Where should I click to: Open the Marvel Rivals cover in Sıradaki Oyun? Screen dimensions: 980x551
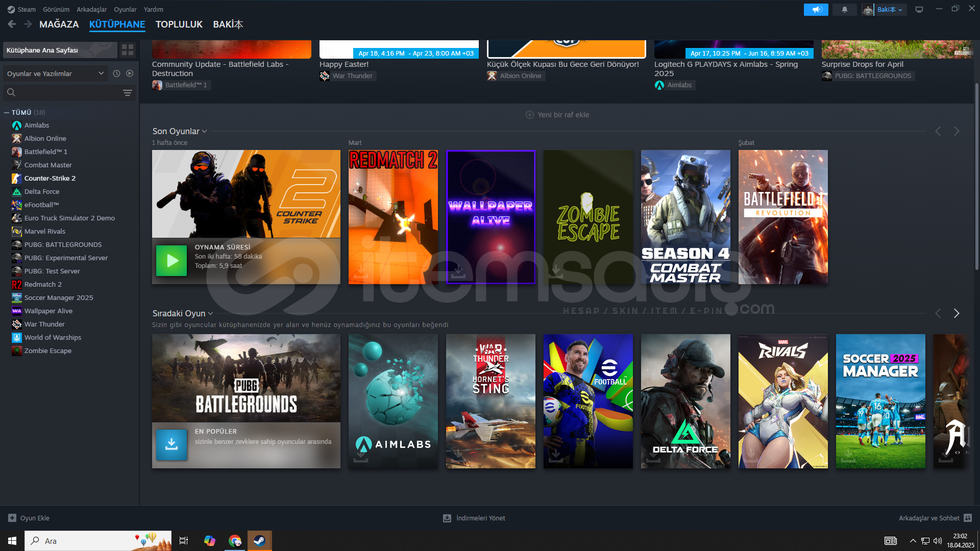783,401
